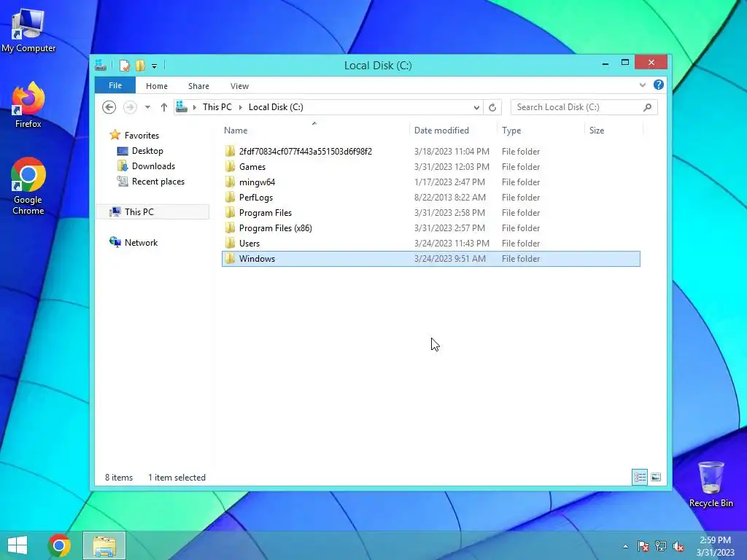Show hidden icons in the system tray
This screenshot has width=747, height=560.
point(625,546)
